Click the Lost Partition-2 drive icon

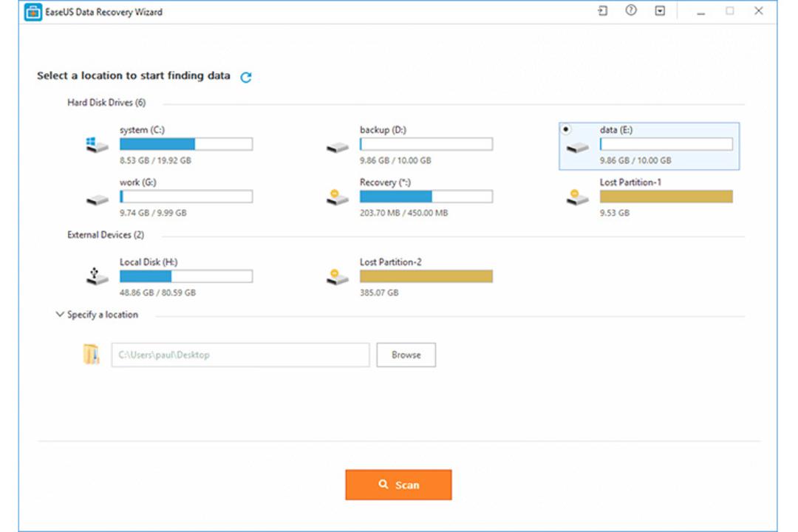pos(337,278)
